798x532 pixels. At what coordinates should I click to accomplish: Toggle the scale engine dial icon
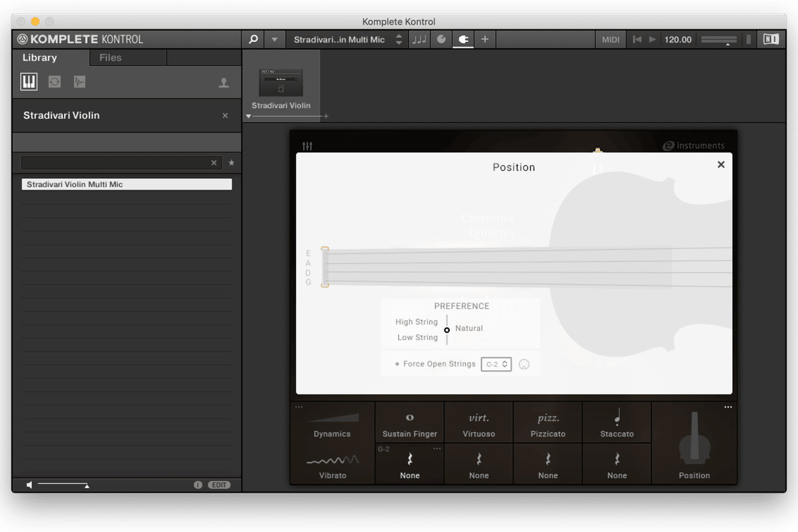coord(441,39)
